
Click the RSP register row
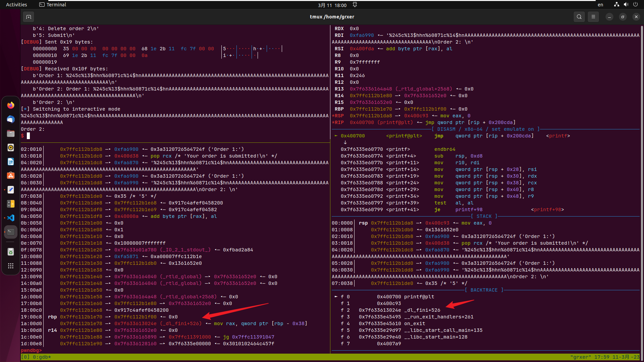point(401,116)
